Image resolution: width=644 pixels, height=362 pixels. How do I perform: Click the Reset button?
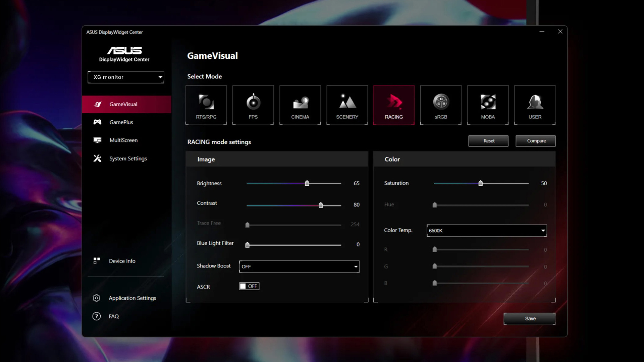coord(488,141)
